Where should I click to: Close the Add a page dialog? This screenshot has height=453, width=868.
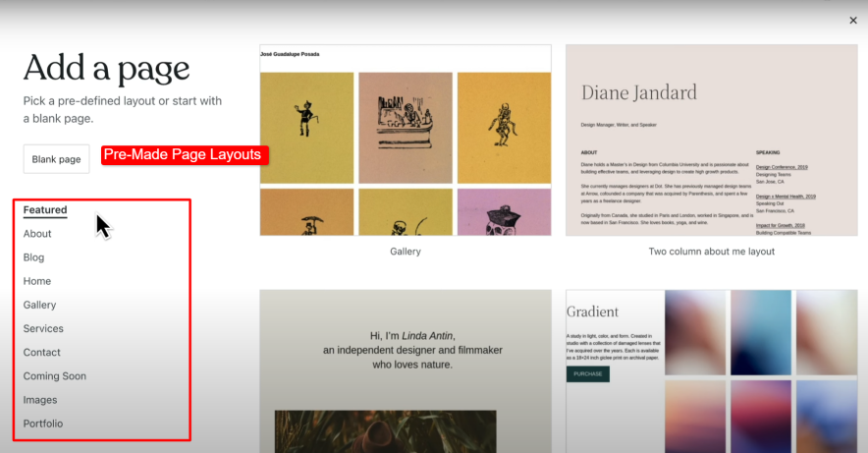click(x=853, y=21)
